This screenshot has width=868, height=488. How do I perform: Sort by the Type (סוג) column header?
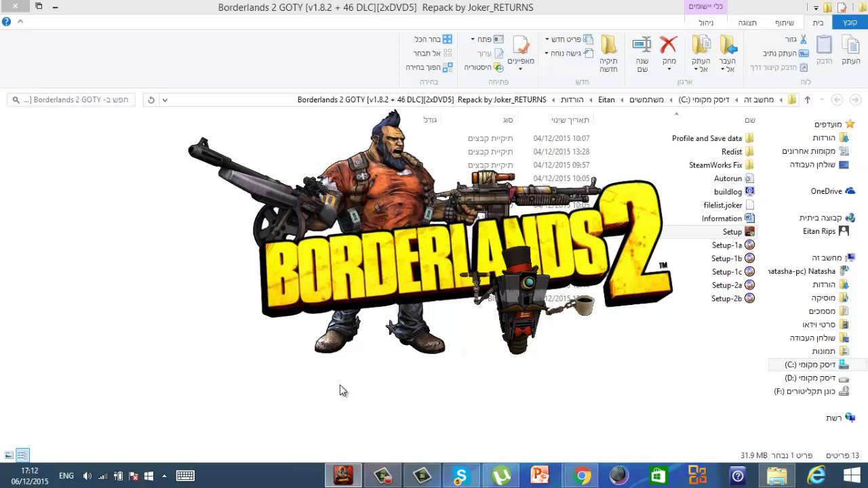[508, 120]
